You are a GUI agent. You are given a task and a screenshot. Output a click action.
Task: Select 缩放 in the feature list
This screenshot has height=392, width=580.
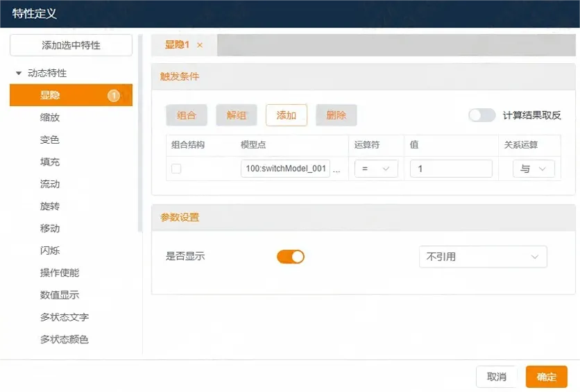(50, 118)
